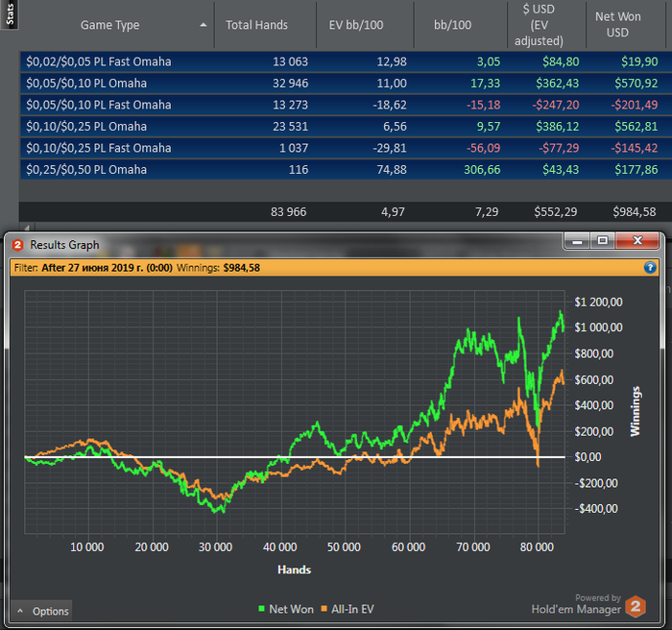The height and width of the screenshot is (630, 672).
Task: Click the -$400,00 axis label
Action: (596, 509)
